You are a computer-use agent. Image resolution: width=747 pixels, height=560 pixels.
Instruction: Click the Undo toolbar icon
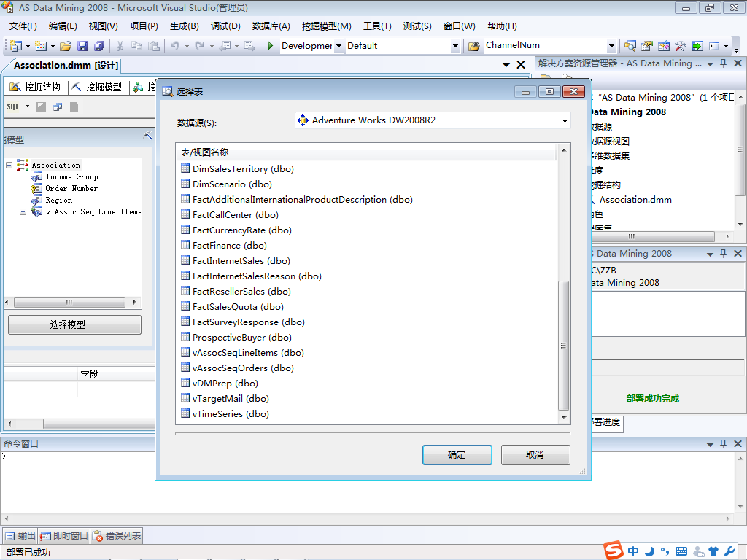pos(175,46)
